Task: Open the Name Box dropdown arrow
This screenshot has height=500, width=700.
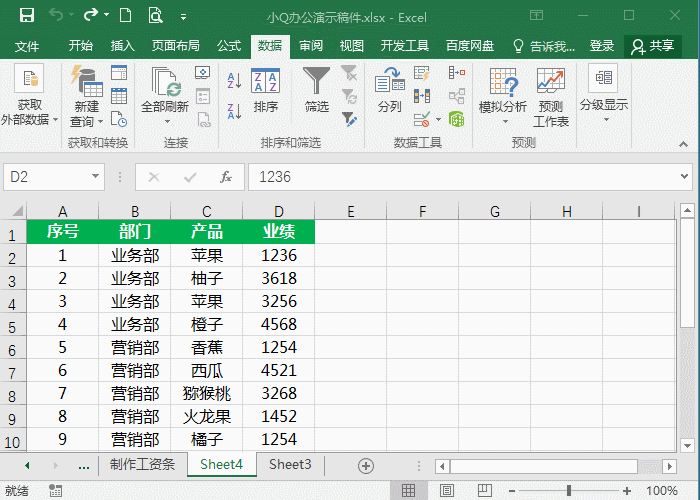Action: (x=95, y=176)
